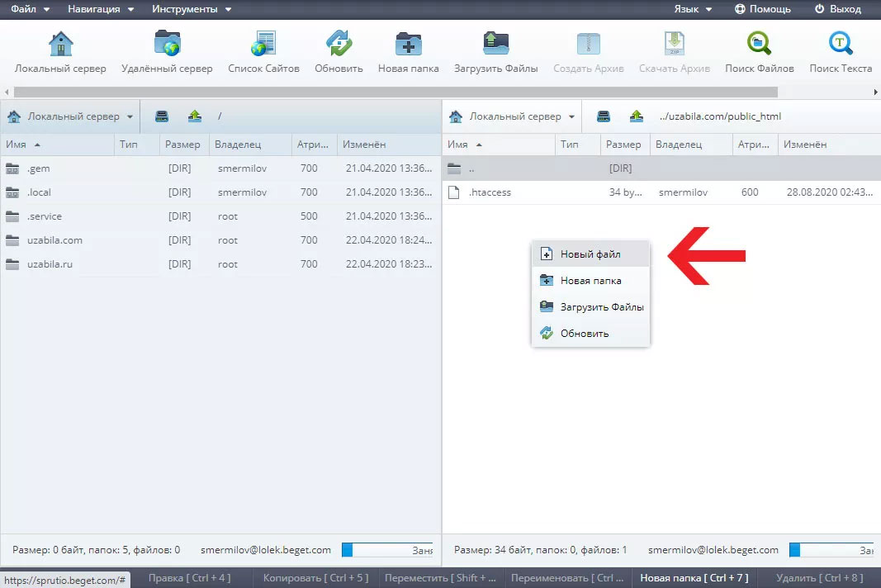
Task: Click the up-folder icon in the right panel
Action: pos(637,116)
